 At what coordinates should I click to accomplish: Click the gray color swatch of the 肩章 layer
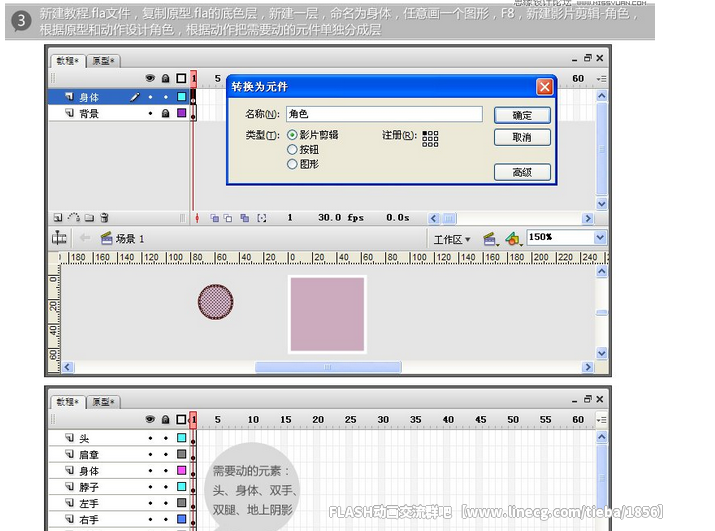click(181, 454)
